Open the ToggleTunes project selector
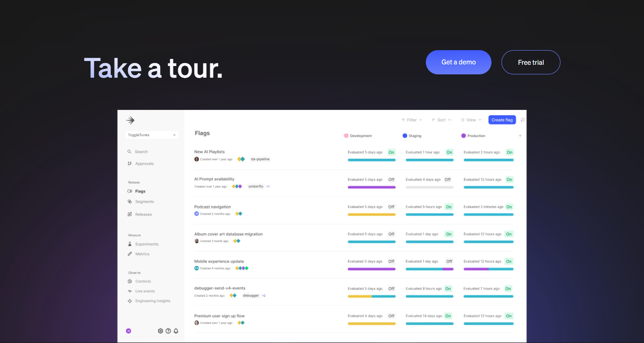644x343 pixels. point(152,135)
